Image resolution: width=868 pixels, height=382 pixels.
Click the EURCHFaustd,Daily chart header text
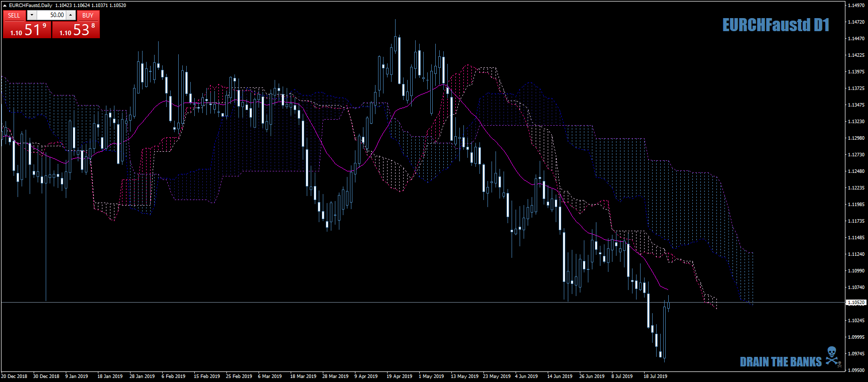(31, 6)
